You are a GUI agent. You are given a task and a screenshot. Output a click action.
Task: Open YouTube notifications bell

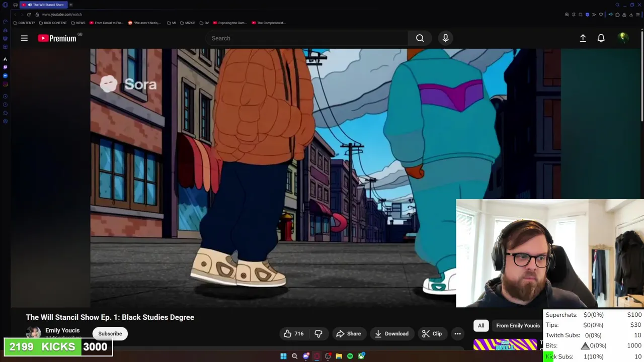pos(601,38)
